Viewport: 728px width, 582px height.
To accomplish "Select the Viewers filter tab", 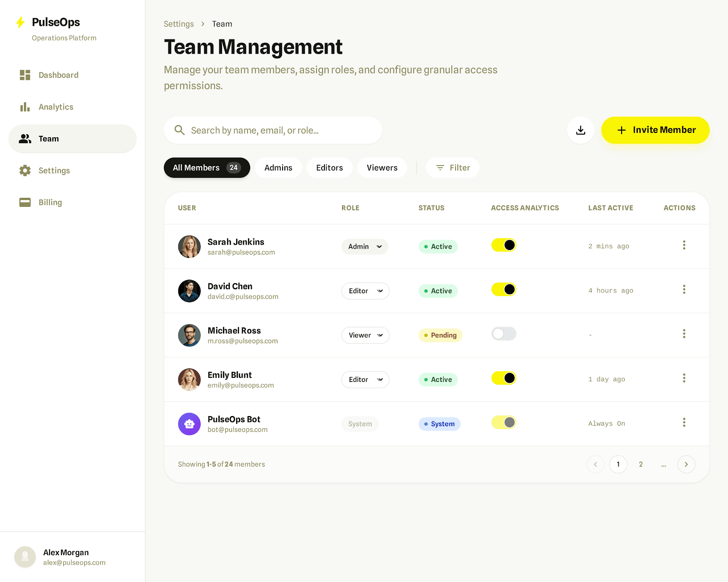I will (x=382, y=167).
